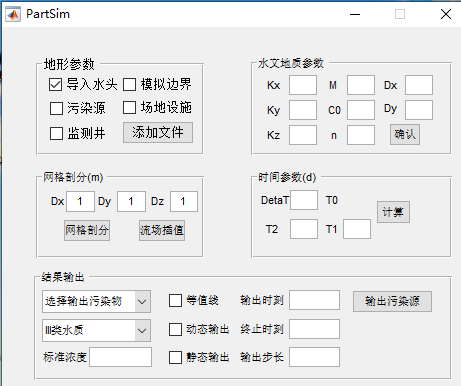The height and width of the screenshot is (386, 461).
Task: Run the 网格剖分 button
Action: point(87,230)
